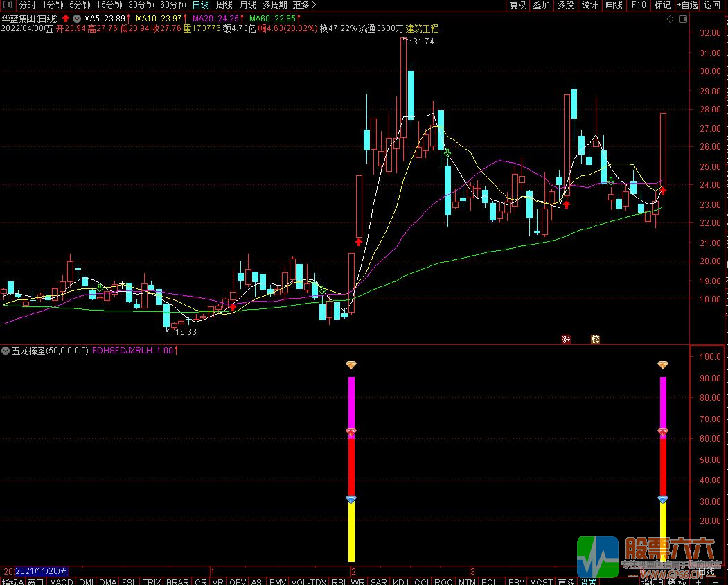This screenshot has height=585, width=728.
Task: Select the MTM indicator tab
Action: coord(467,582)
